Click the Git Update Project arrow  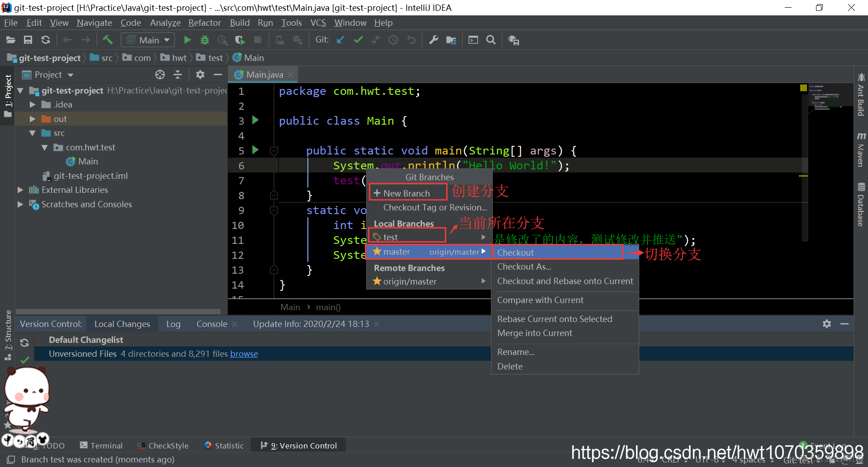[340, 40]
